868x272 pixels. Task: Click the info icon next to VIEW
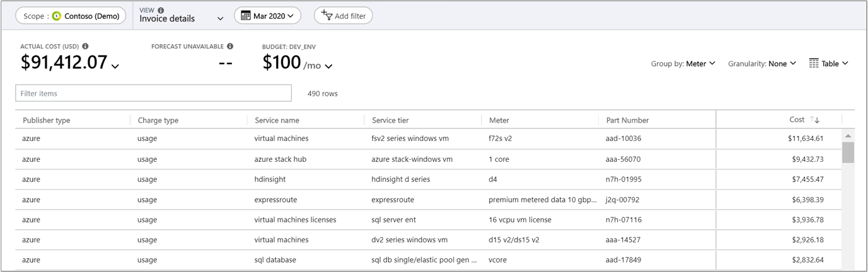161,10
